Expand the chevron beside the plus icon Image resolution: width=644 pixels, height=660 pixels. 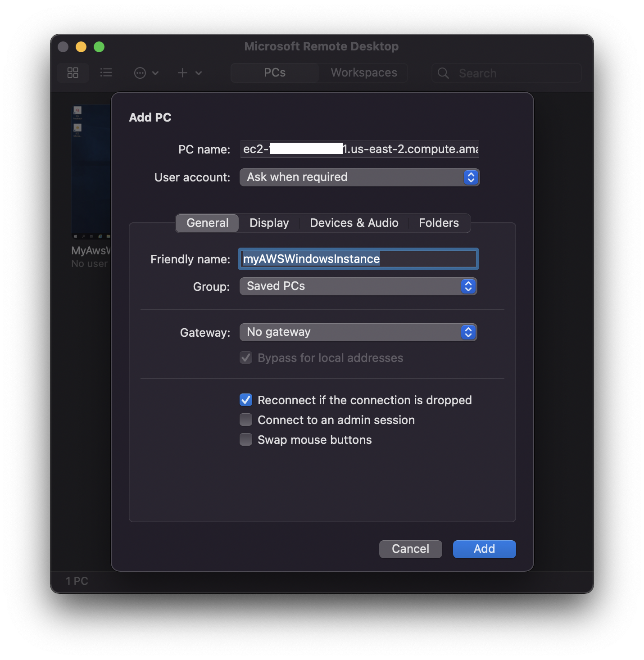199,72
